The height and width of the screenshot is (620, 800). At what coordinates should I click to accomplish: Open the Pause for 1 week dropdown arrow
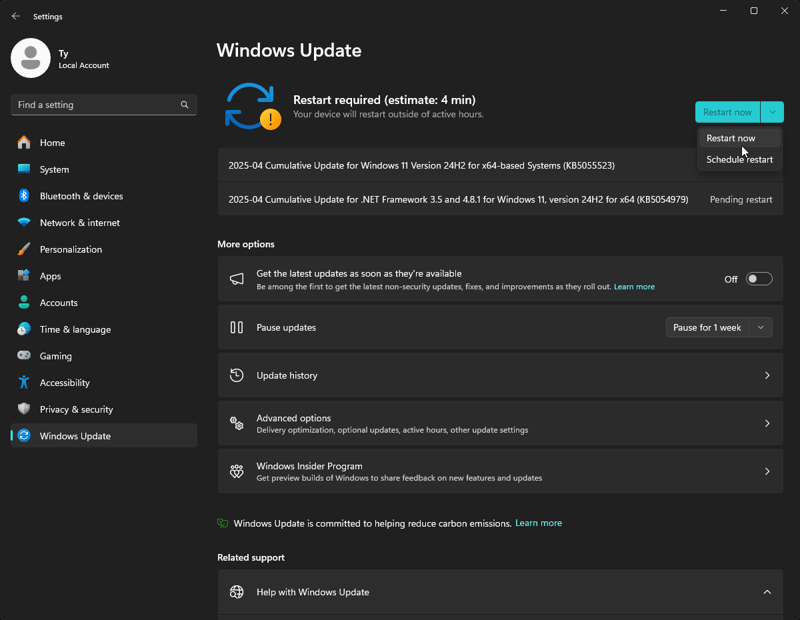[760, 328]
